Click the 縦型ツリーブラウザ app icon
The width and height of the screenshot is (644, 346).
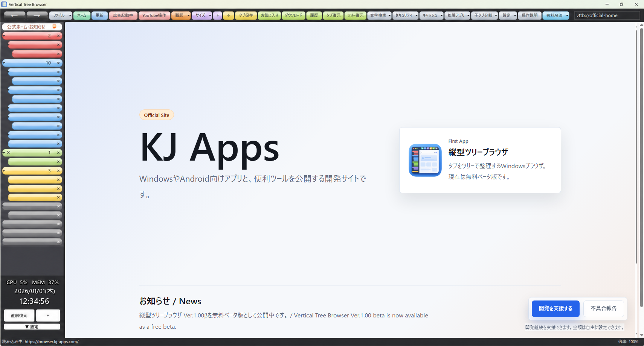[x=425, y=160]
